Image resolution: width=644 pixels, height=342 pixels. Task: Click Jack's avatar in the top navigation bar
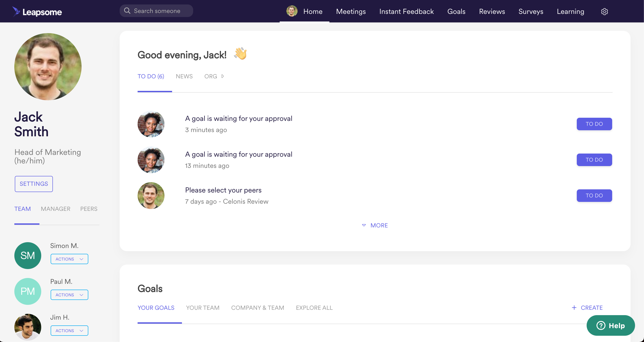pos(292,11)
